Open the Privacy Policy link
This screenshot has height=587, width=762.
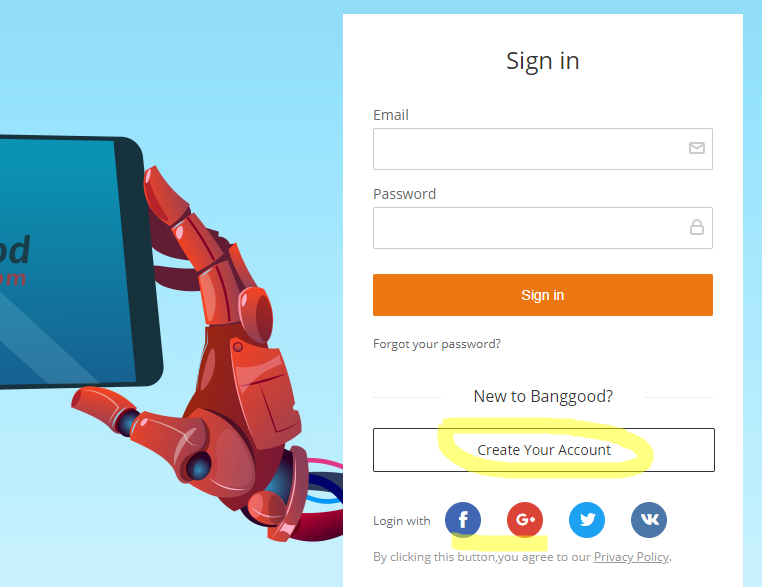click(631, 557)
